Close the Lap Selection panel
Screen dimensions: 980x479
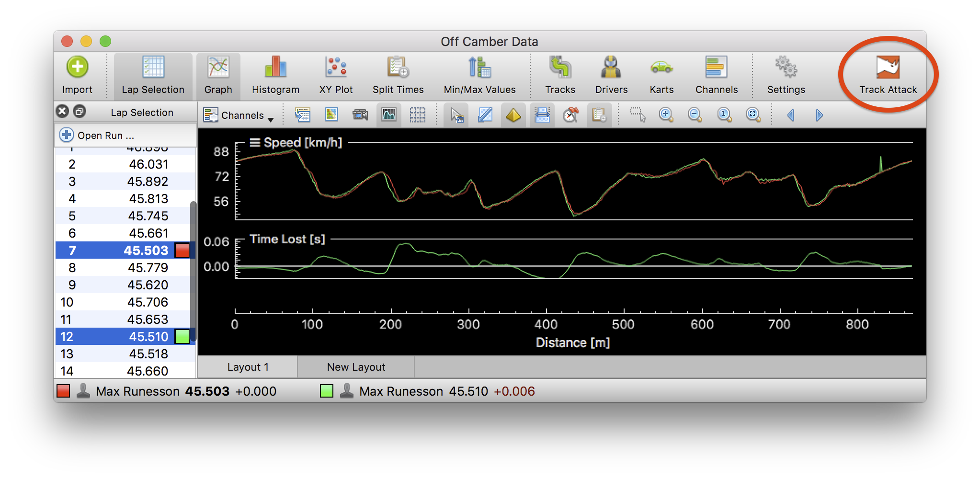point(62,112)
